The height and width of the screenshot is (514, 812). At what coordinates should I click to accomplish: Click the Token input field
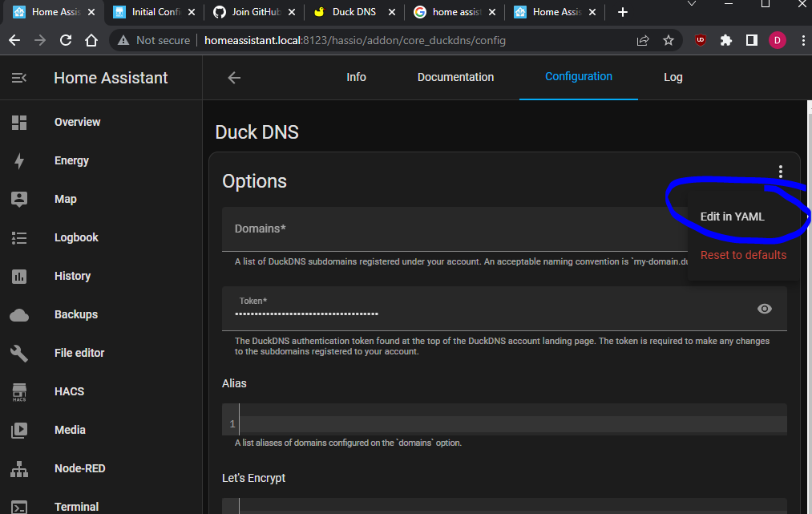[x=504, y=309]
